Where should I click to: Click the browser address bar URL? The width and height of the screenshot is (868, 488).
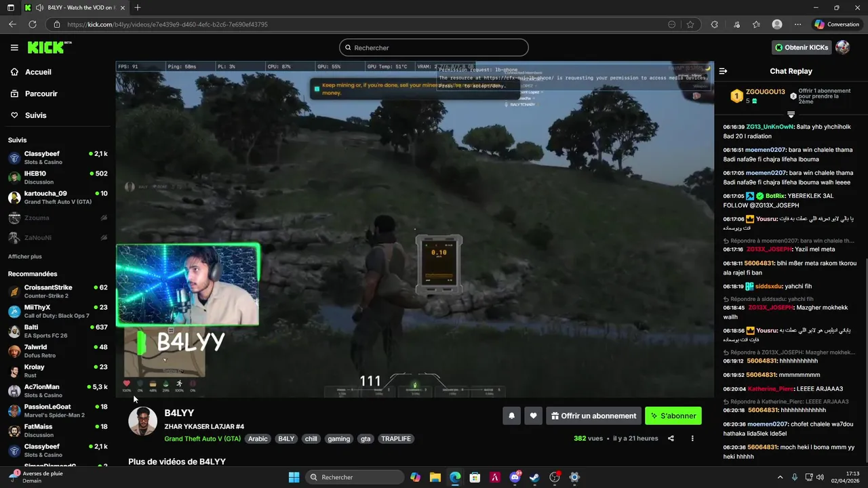tap(167, 24)
